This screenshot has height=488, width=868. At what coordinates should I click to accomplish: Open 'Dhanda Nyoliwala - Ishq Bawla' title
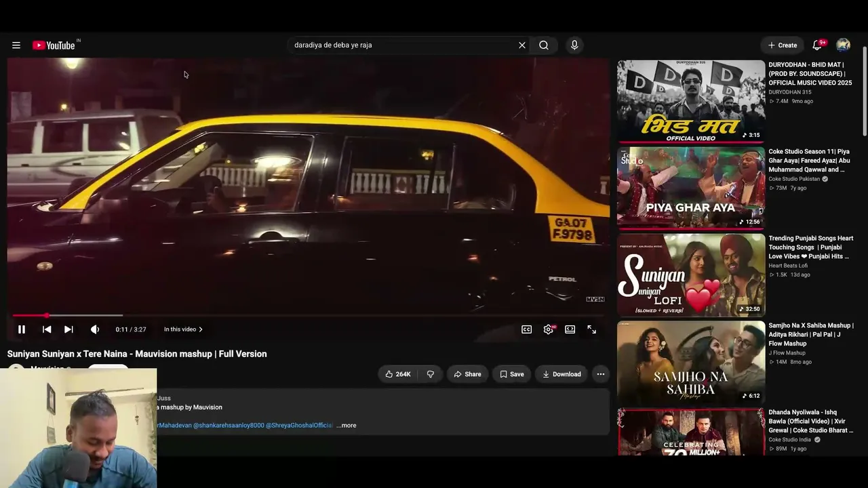(811, 421)
